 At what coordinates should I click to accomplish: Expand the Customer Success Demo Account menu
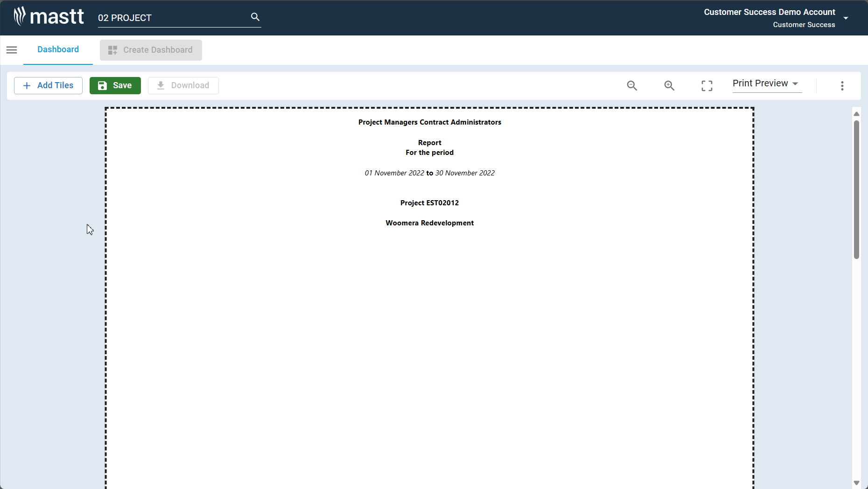pyautogui.click(x=846, y=18)
